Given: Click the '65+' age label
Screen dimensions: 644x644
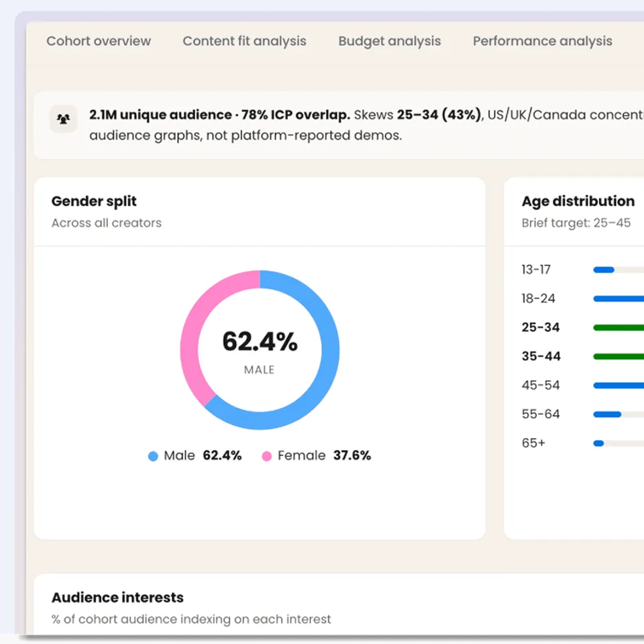Looking at the screenshot, I should 533,443.
